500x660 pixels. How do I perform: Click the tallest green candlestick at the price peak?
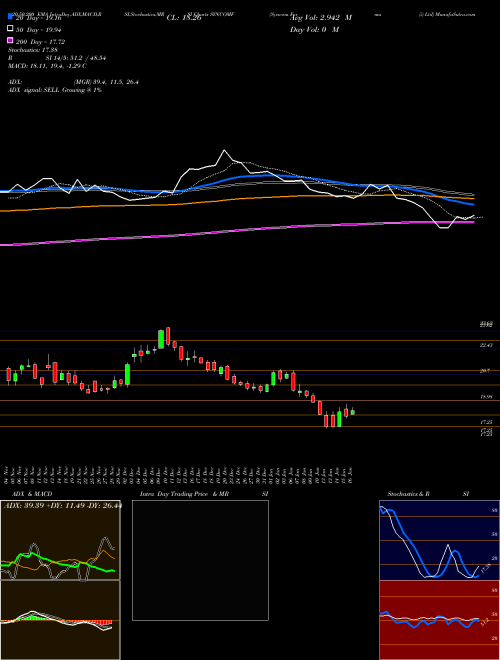(161, 339)
